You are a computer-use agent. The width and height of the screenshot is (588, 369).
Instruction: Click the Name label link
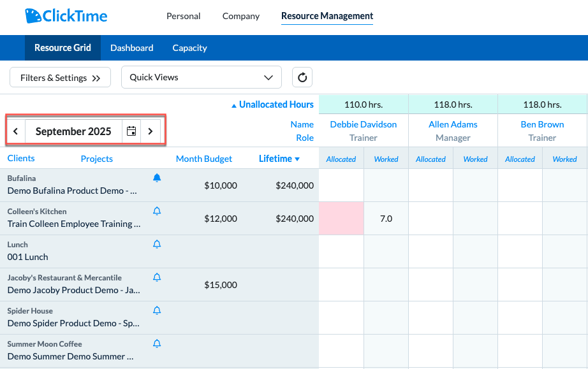[302, 124]
